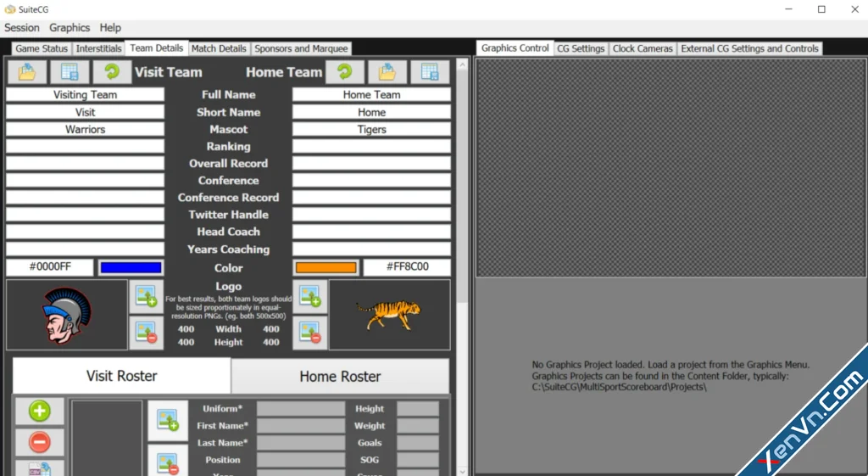
Task: Edit the Home short name field
Action: pyautogui.click(x=371, y=112)
